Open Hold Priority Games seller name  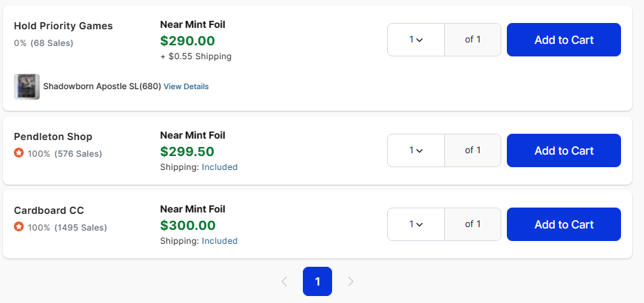(x=63, y=26)
